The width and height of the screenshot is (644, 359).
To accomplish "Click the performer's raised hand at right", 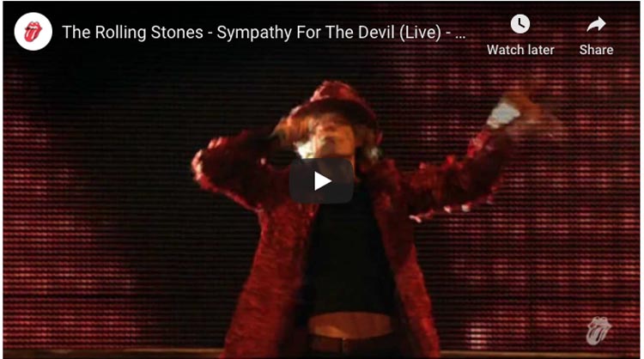I will pos(504,112).
